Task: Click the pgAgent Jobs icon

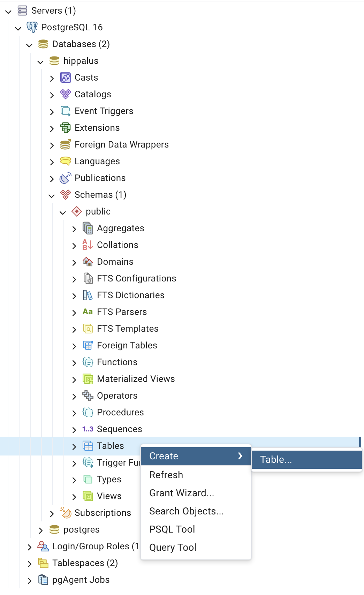Action: 43,580
